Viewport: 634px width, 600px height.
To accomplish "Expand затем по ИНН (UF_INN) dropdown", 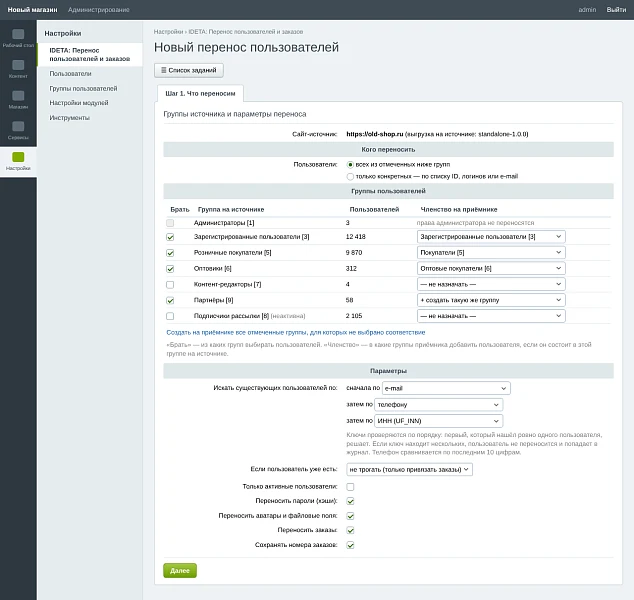I will point(439,421).
